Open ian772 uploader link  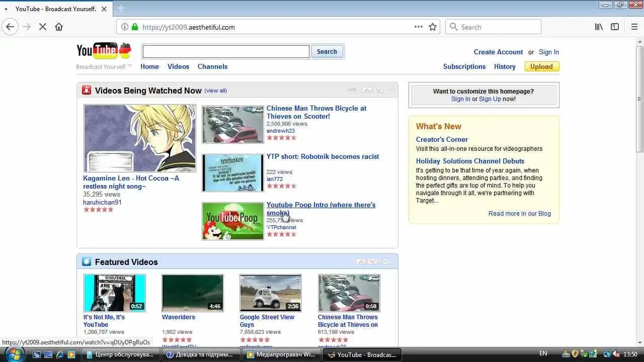coord(275,179)
